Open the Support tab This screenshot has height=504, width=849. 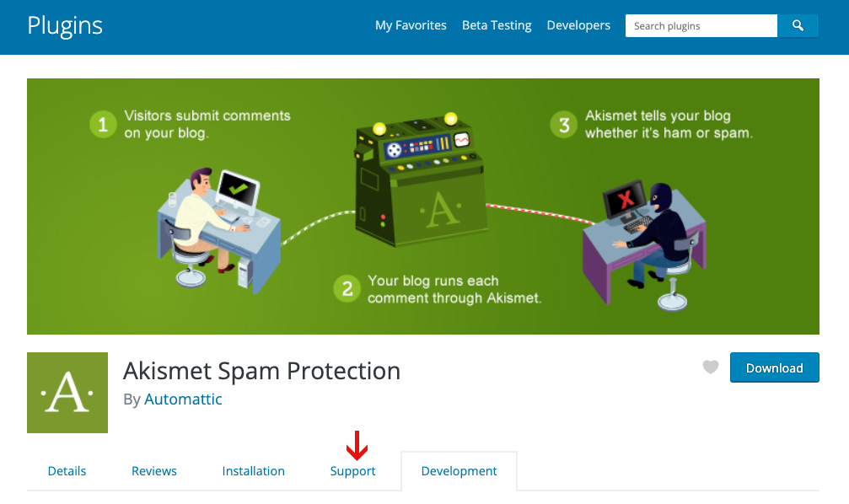[352, 471]
